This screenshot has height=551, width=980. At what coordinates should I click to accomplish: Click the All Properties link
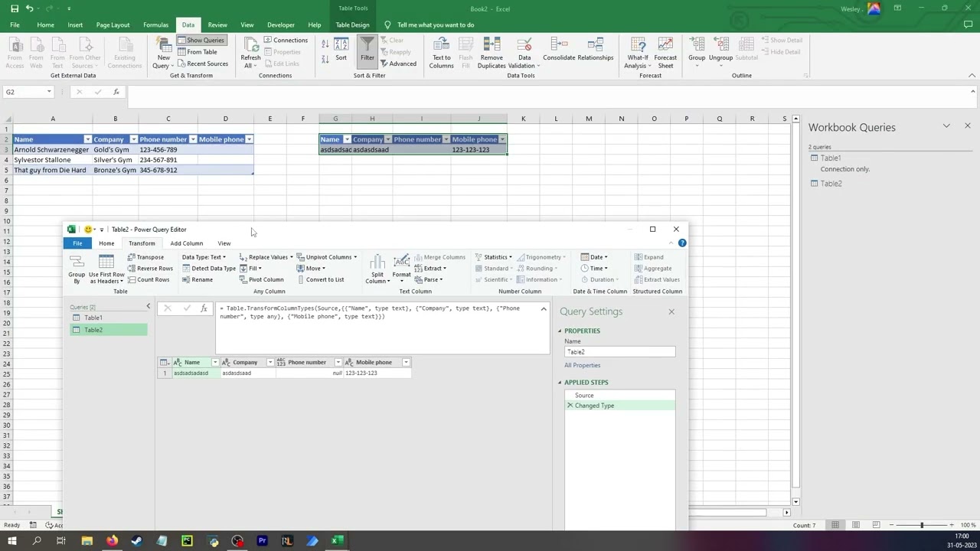click(583, 365)
